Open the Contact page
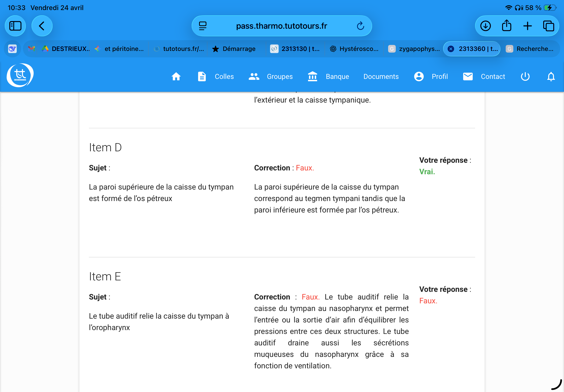 [x=493, y=77]
